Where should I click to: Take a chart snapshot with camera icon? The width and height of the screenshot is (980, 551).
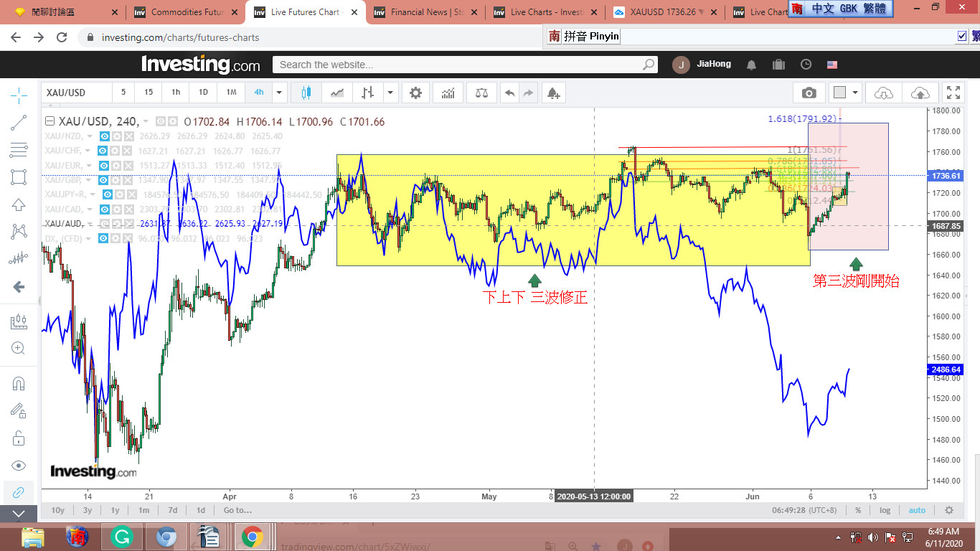pos(809,93)
